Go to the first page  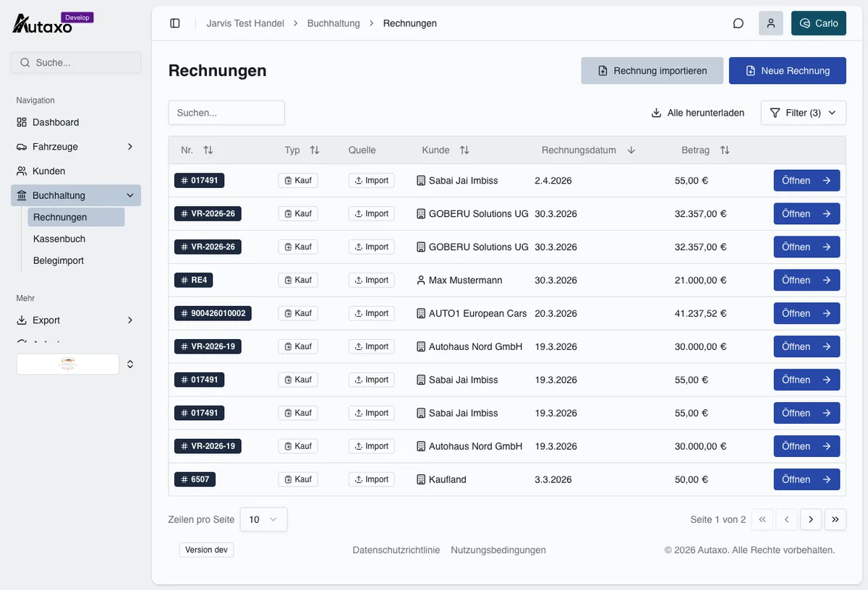[762, 519]
